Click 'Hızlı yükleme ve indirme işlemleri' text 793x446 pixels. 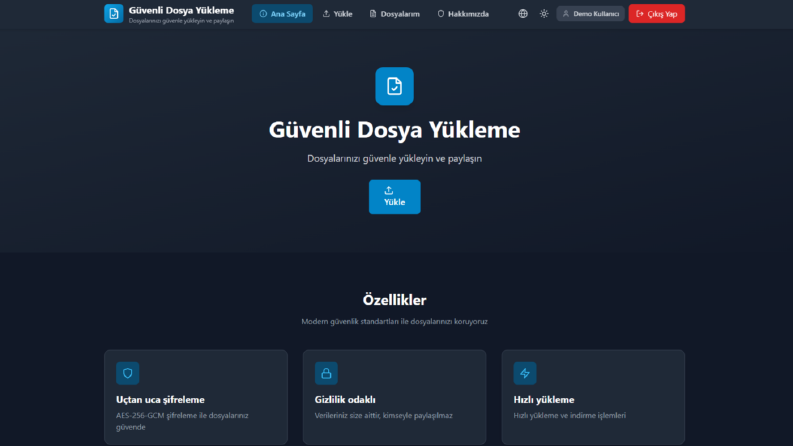(569, 415)
